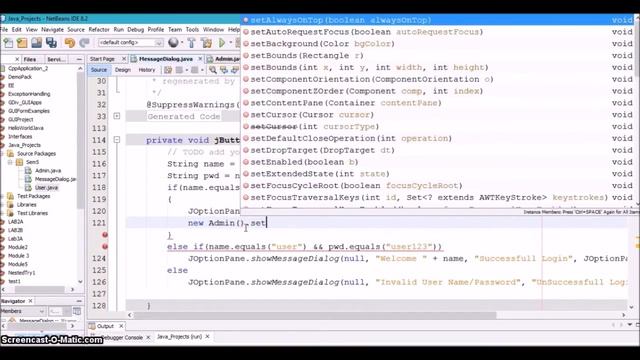640x360 pixels.
Task: Click the New Project toolbar icon
Action: [22, 42]
